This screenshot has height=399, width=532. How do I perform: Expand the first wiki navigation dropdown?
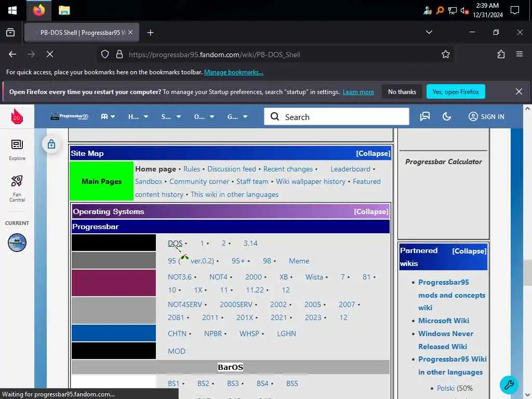108,117
